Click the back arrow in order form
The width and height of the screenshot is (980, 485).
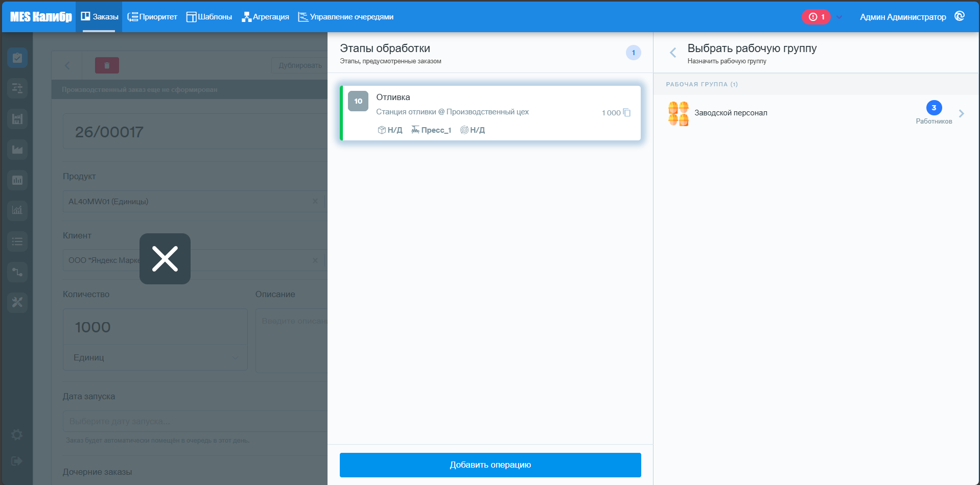click(67, 65)
